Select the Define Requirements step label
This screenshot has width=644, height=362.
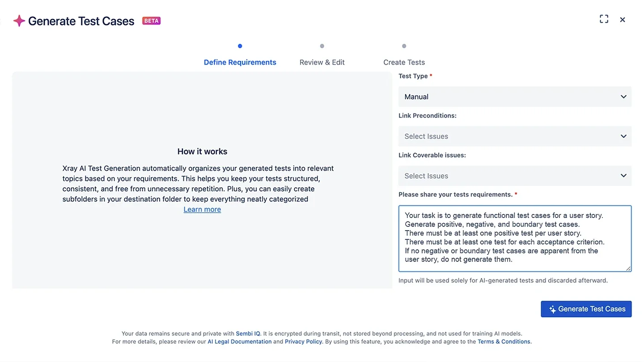point(240,62)
